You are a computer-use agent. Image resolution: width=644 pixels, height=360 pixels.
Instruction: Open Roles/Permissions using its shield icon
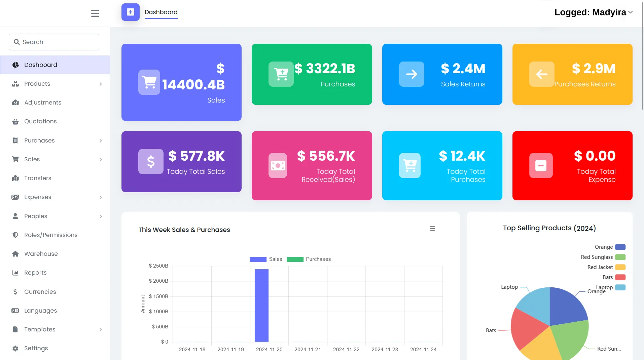[x=16, y=235]
